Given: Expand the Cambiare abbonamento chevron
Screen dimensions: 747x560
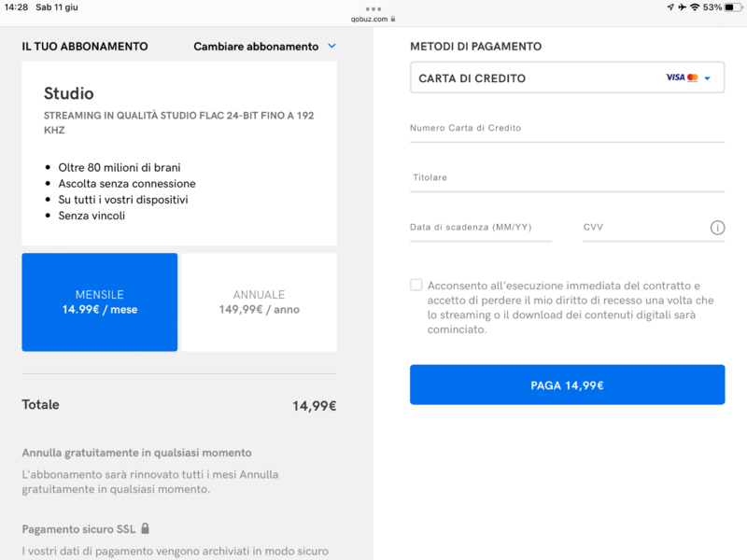Looking at the screenshot, I should click(x=331, y=47).
